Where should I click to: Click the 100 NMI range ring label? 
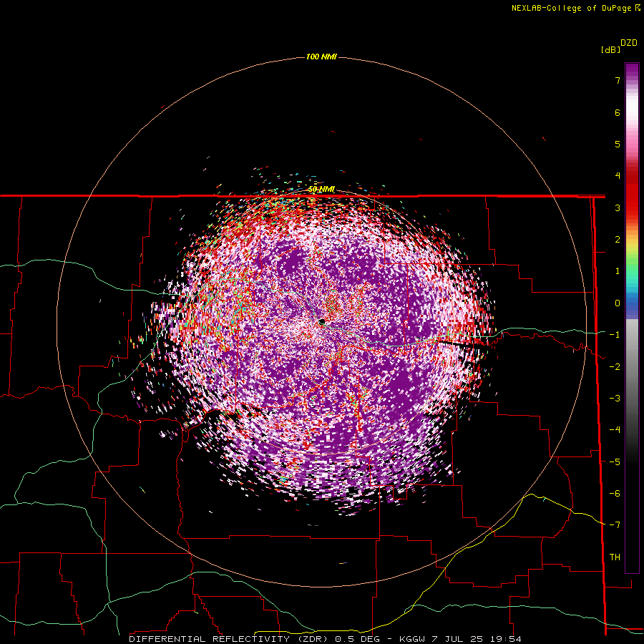321,57
